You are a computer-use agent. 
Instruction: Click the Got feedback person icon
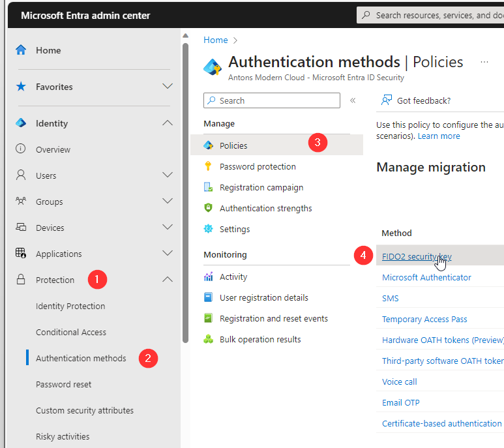coord(387,100)
